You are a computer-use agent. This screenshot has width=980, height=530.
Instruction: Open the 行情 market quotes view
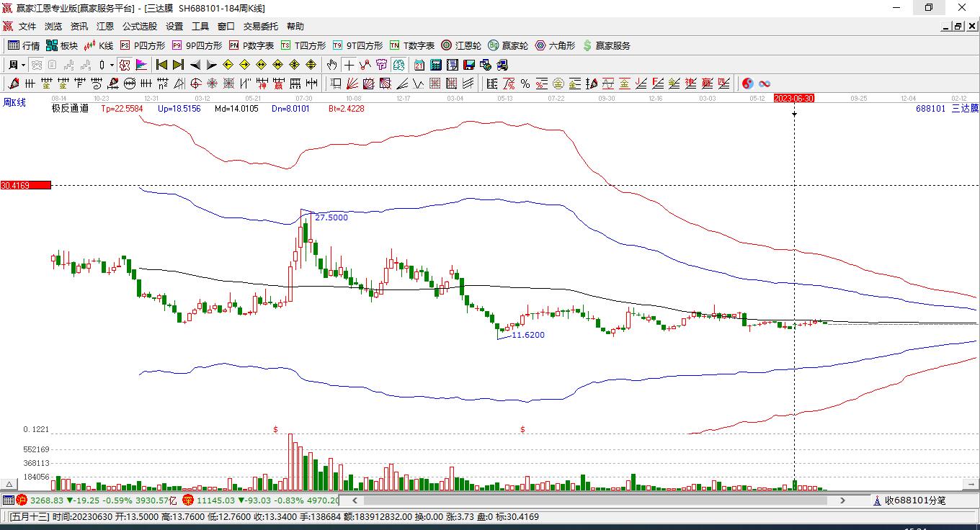(24, 45)
